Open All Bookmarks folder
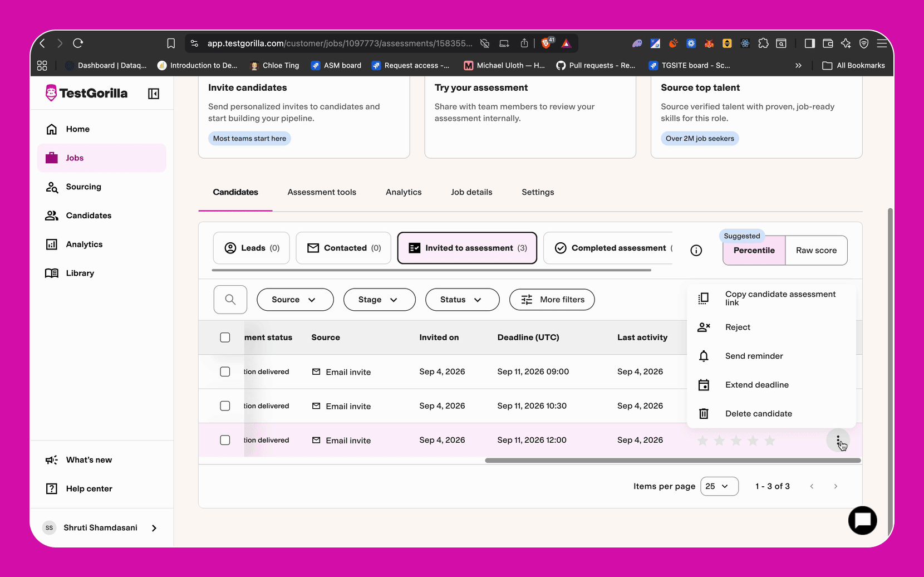 [x=854, y=66]
